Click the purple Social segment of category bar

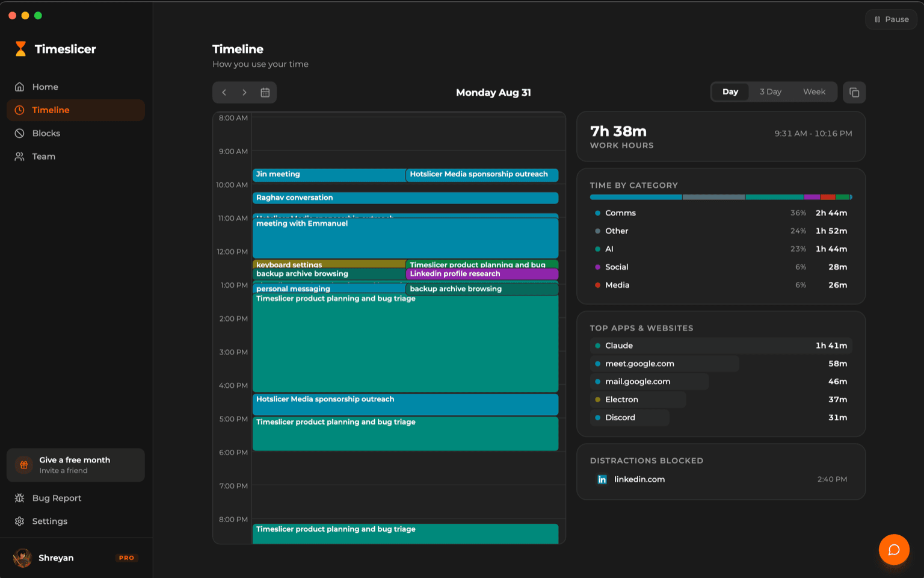[x=812, y=197]
